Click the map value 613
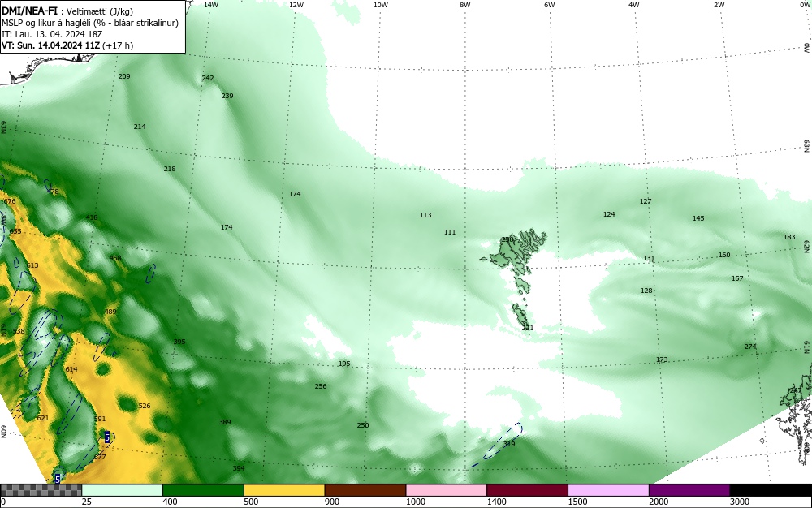 32,265
